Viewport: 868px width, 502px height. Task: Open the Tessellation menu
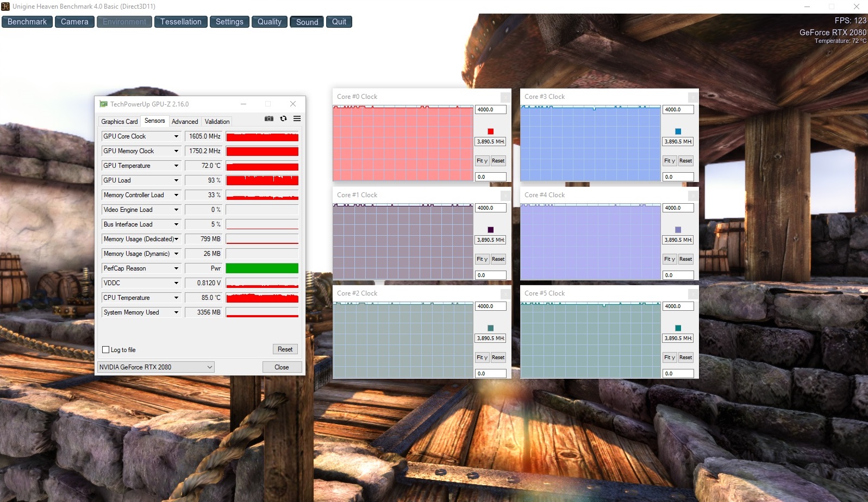click(x=181, y=22)
